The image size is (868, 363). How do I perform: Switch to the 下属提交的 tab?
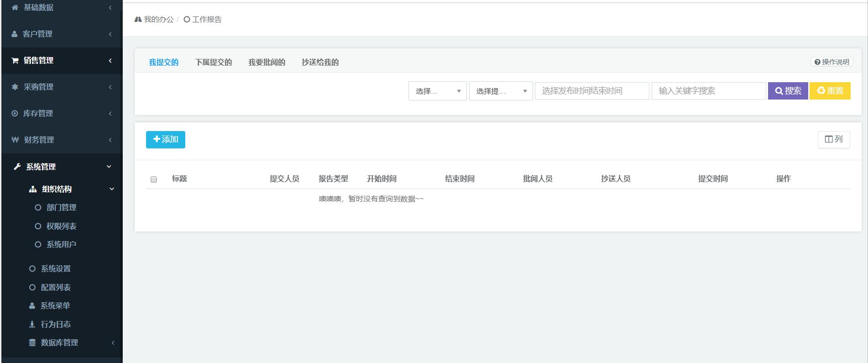tap(214, 62)
